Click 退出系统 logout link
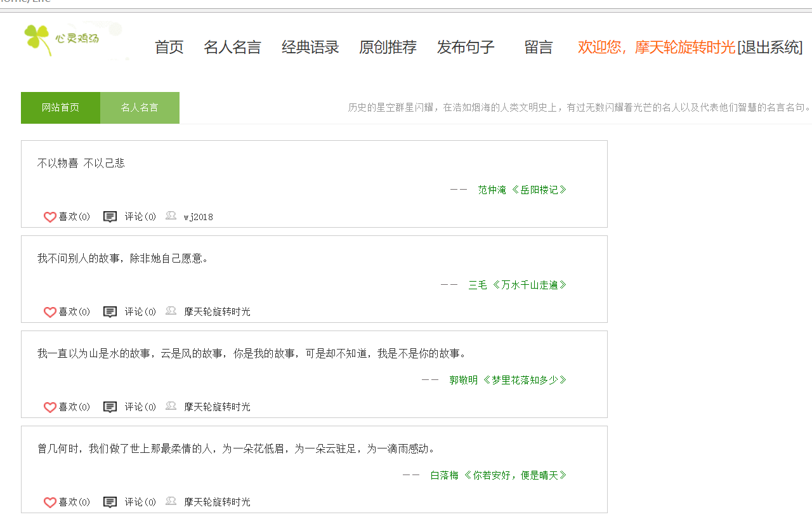 click(769, 47)
